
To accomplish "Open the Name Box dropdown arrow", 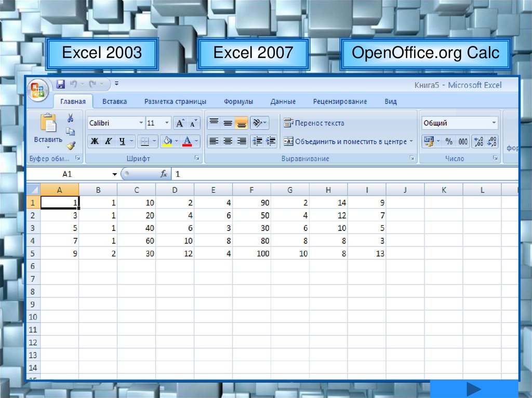I will click(115, 174).
